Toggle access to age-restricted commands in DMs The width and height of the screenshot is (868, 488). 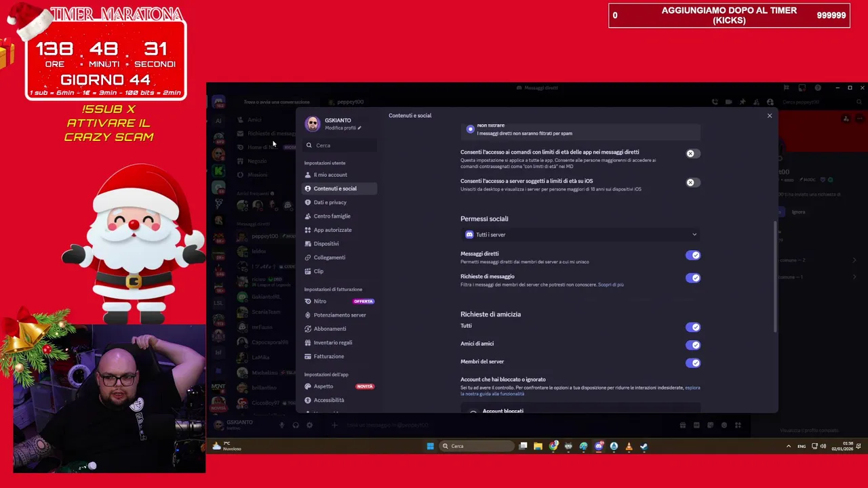click(692, 154)
